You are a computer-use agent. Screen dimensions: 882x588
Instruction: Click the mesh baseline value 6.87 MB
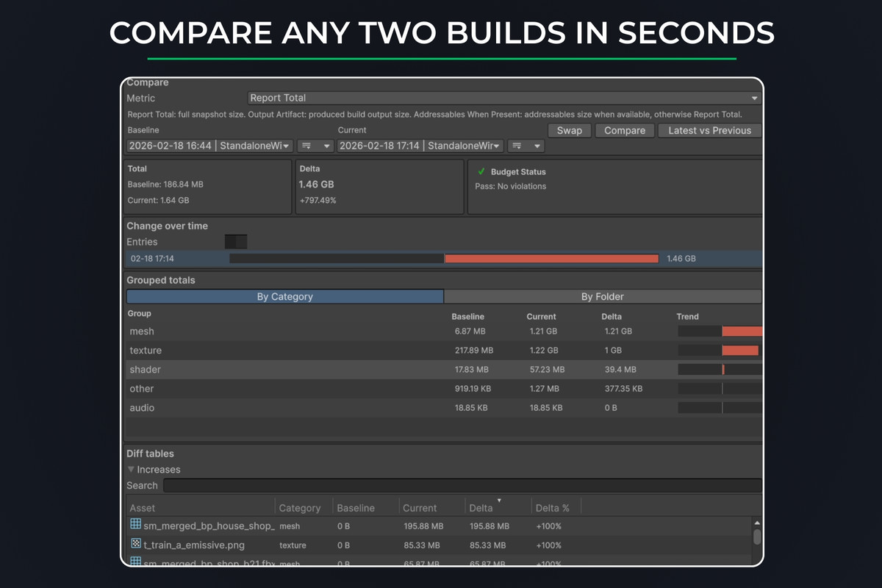[x=470, y=331]
